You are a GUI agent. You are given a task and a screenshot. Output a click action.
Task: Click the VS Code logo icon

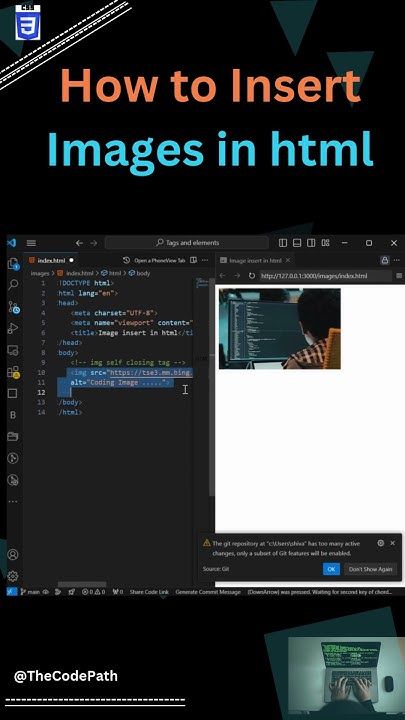[12, 242]
